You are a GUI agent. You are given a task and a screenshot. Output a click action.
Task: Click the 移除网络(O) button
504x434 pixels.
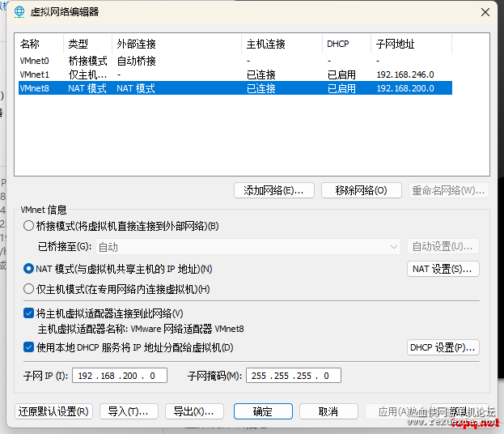(x=362, y=190)
